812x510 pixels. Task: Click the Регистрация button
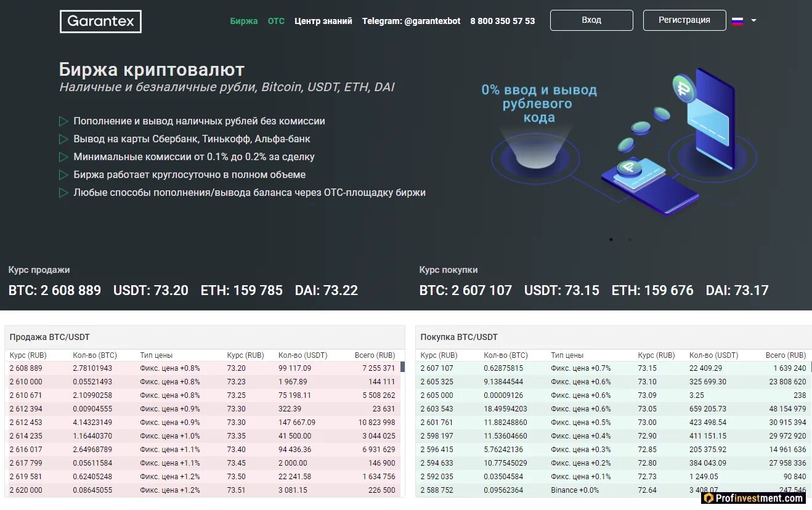click(684, 20)
